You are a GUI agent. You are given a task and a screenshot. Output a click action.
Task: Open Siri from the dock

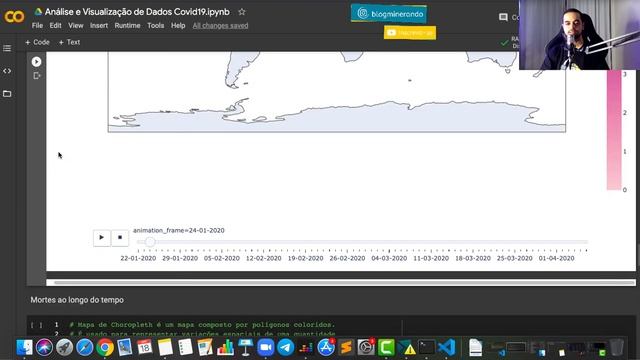pos(44,347)
